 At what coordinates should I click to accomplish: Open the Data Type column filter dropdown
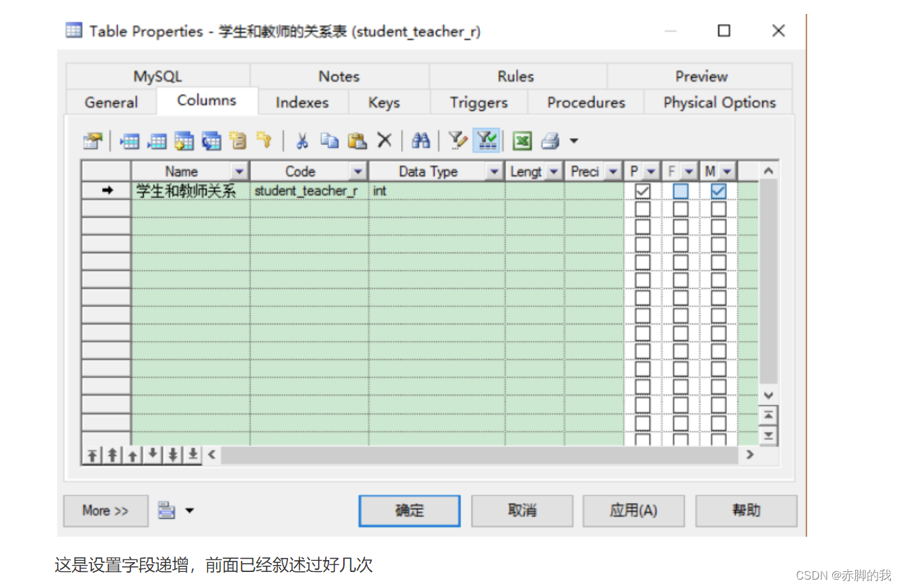pos(495,170)
